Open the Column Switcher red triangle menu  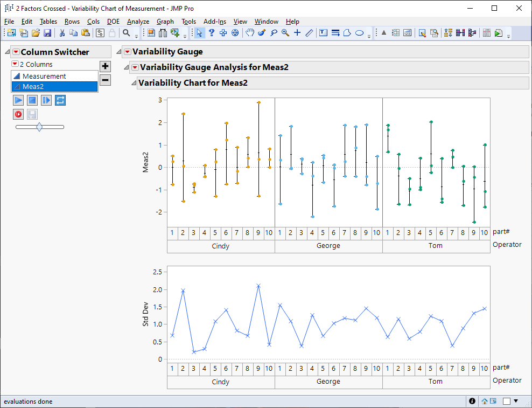[x=16, y=52]
